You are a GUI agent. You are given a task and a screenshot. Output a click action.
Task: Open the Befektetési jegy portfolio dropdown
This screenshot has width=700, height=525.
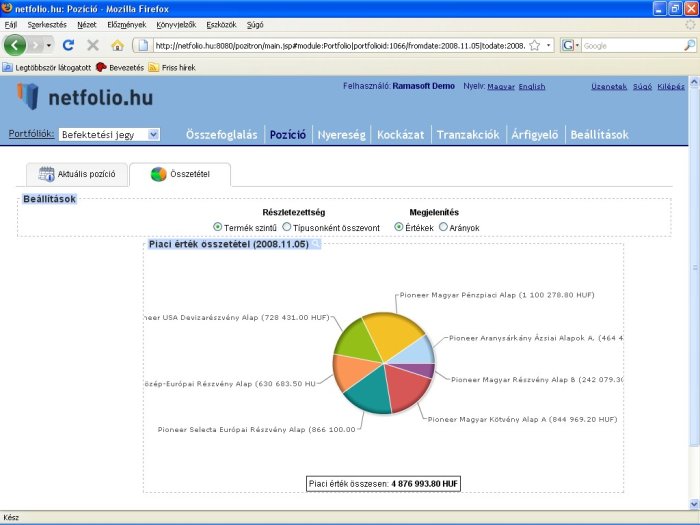(109, 134)
